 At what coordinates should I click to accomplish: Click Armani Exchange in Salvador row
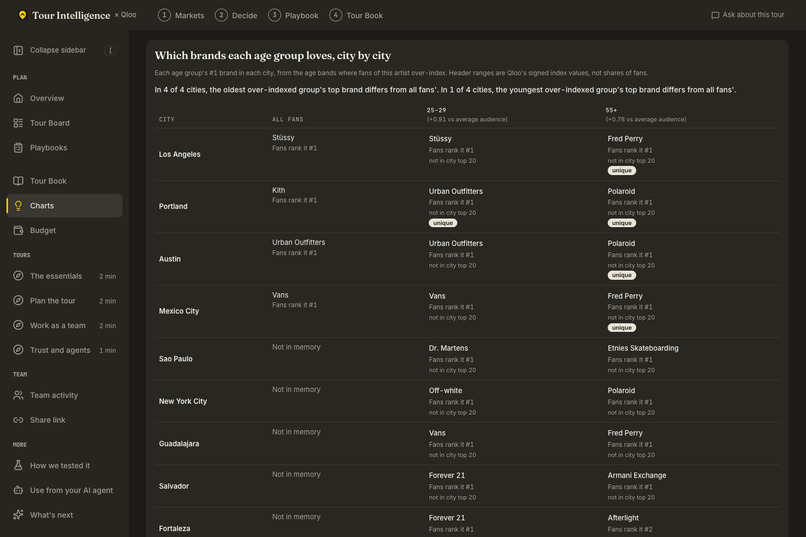pos(636,475)
